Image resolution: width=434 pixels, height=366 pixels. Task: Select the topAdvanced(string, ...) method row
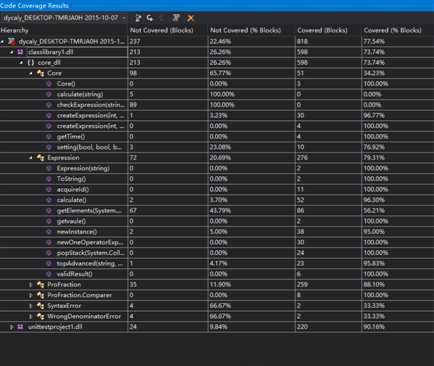pos(217,263)
